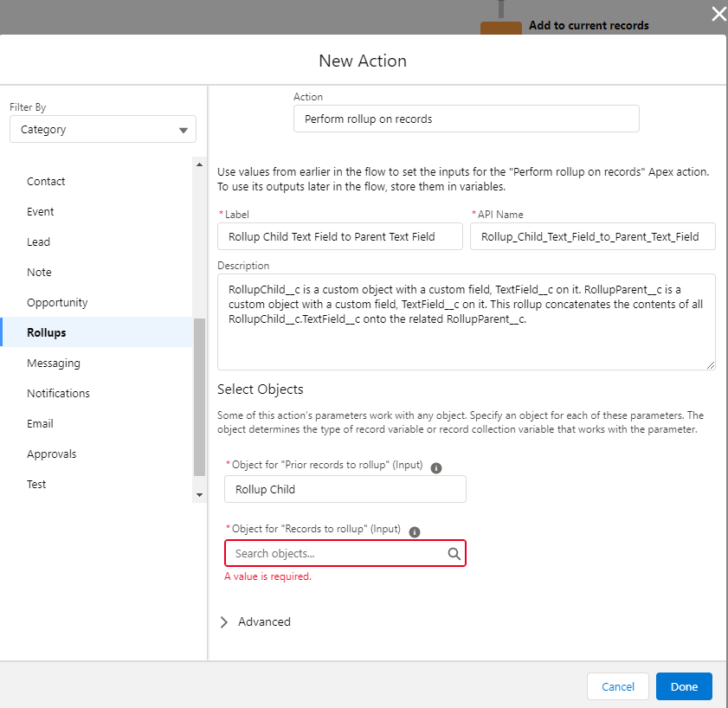Image resolution: width=728 pixels, height=708 pixels.
Task: Click the Rollup Child object field
Action: click(x=345, y=489)
